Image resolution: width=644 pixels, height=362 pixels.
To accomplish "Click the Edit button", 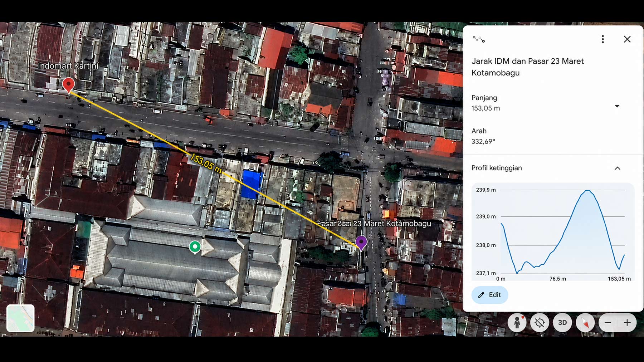I will pos(489,295).
